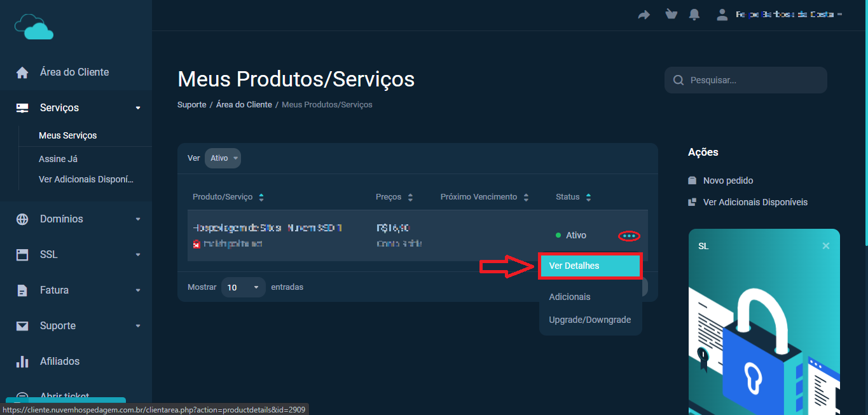Open the Assine Já submenu link
This screenshot has height=415, width=868.
pyautogui.click(x=58, y=159)
